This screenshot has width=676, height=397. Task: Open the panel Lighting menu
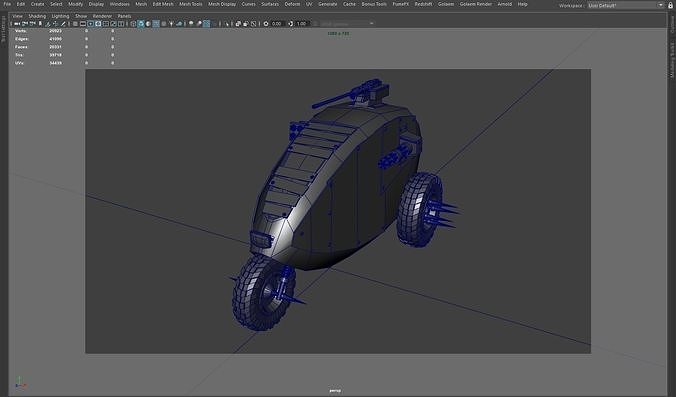pos(60,16)
